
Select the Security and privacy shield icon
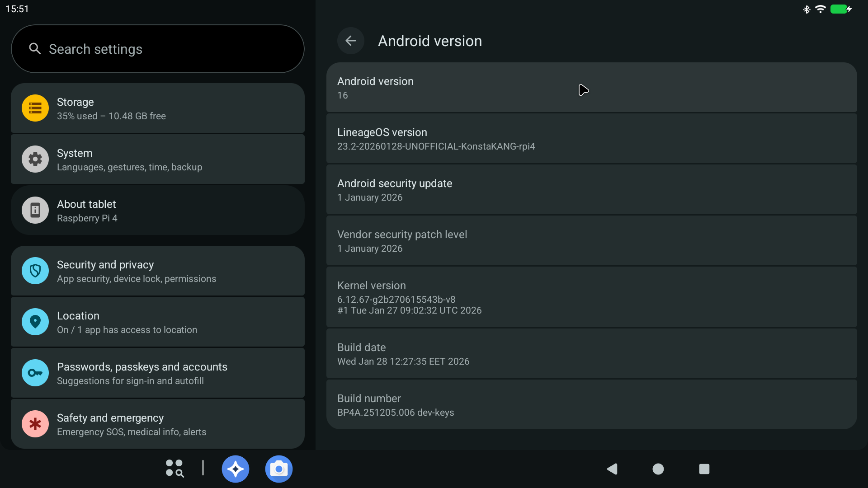click(35, 271)
